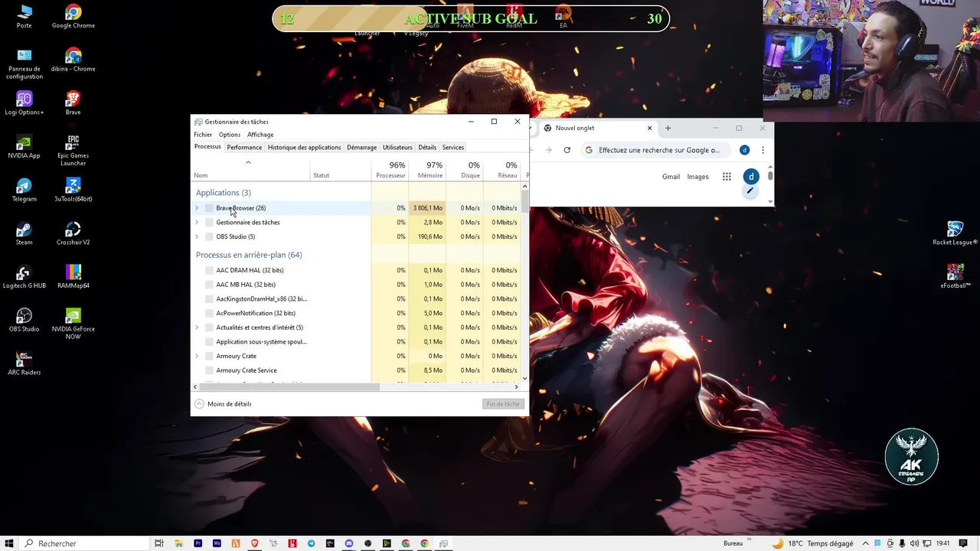This screenshot has height=551, width=980.
Task: Open the Steam desktop icon
Action: [x=24, y=234]
